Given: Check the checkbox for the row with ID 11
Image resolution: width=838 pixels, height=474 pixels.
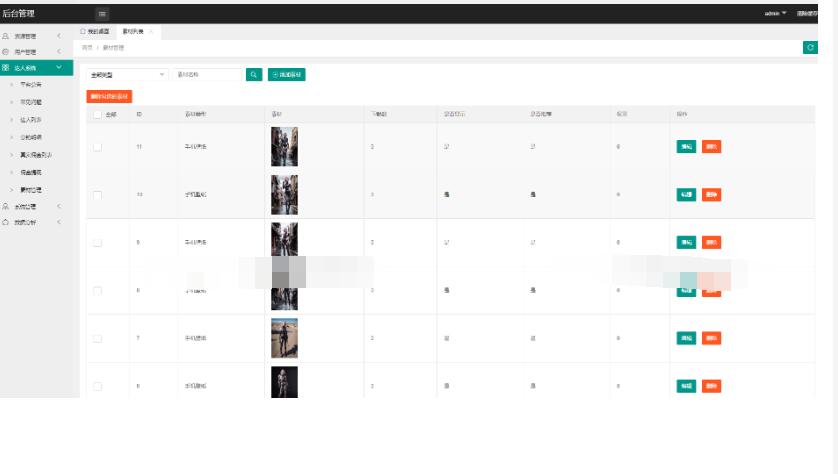Looking at the screenshot, I should (97, 146).
